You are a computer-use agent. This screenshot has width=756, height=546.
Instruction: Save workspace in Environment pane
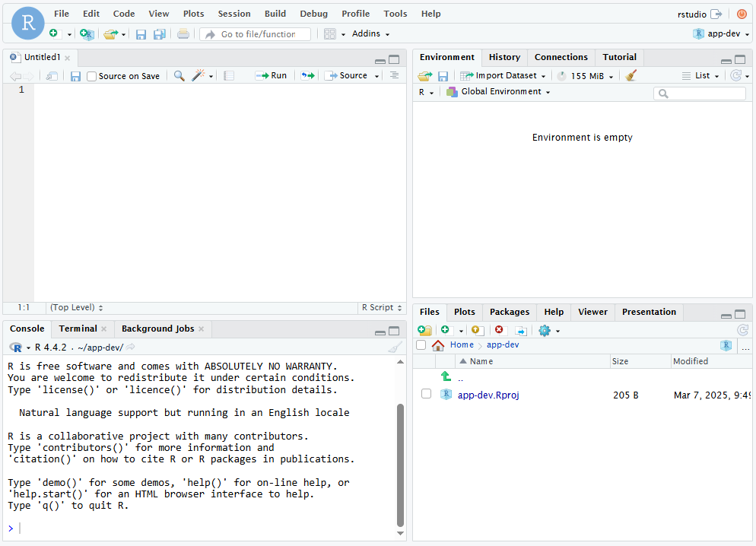[x=443, y=76]
